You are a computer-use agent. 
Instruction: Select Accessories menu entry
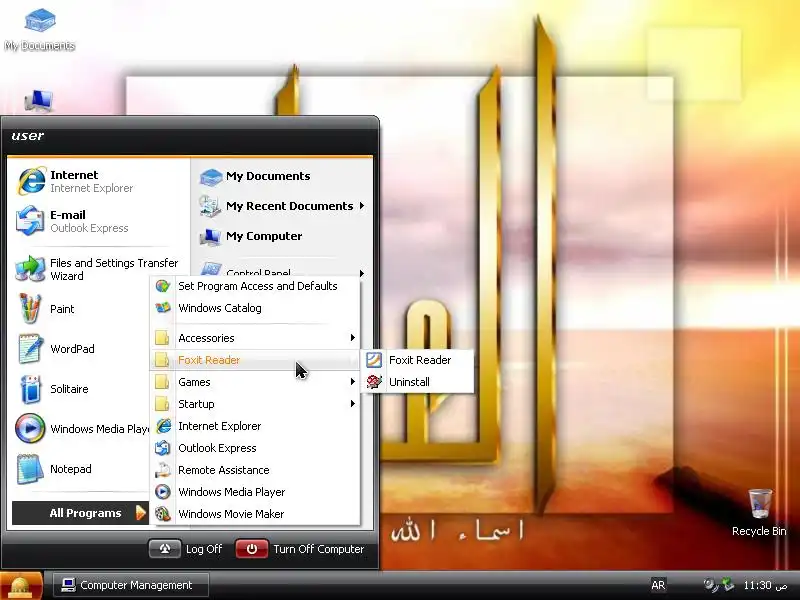coord(255,338)
